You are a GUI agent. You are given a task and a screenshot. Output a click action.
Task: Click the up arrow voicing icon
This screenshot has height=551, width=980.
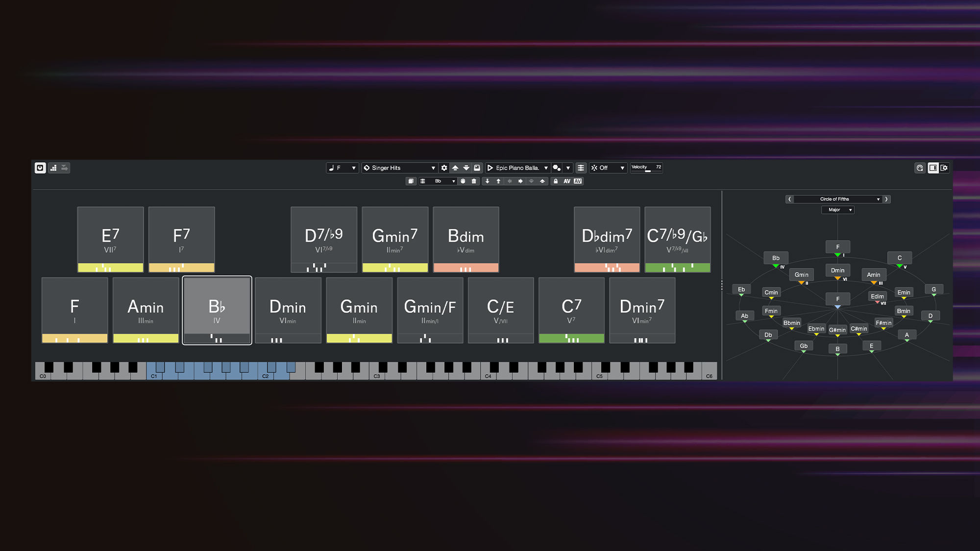498,181
